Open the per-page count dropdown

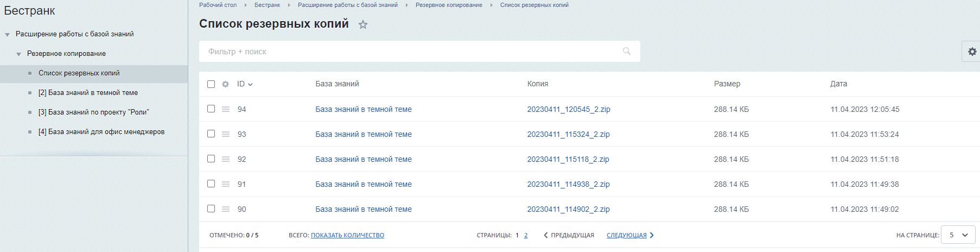(x=958, y=235)
